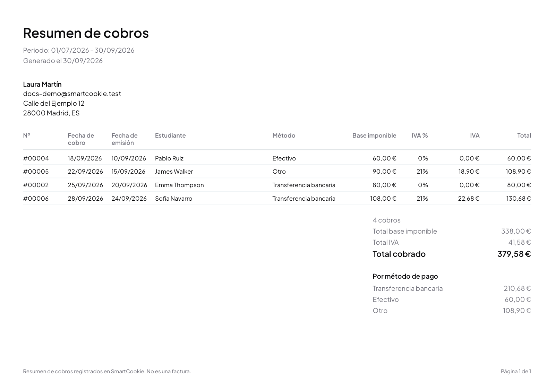Click 'Transferencia bancaria' in Sofía Navarro row
This screenshot has width=555, height=392.
click(x=304, y=199)
